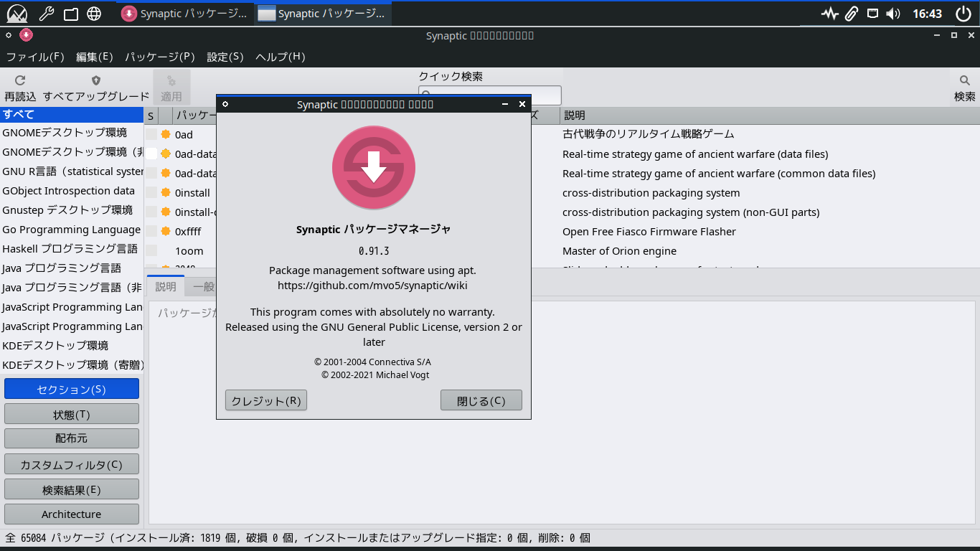Viewport: 980px width, 551px height.
Task: Open the 検索 magnifier tool in toolbar
Action: click(965, 80)
